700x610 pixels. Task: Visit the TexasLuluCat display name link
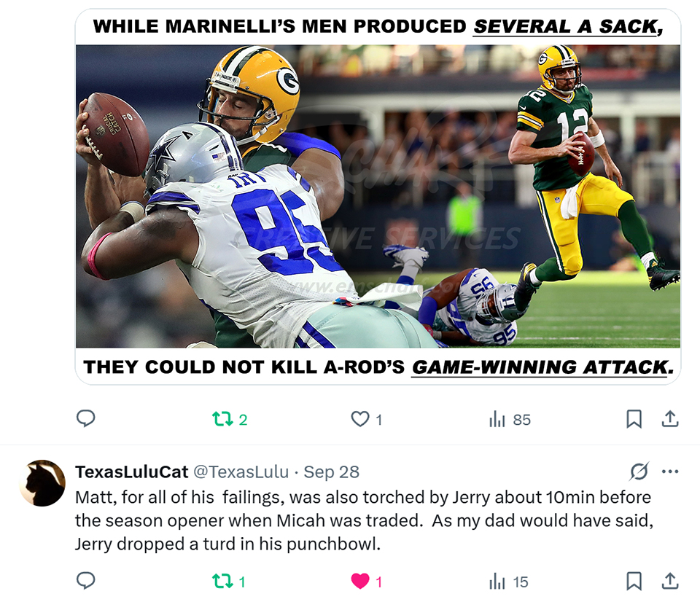(x=131, y=472)
